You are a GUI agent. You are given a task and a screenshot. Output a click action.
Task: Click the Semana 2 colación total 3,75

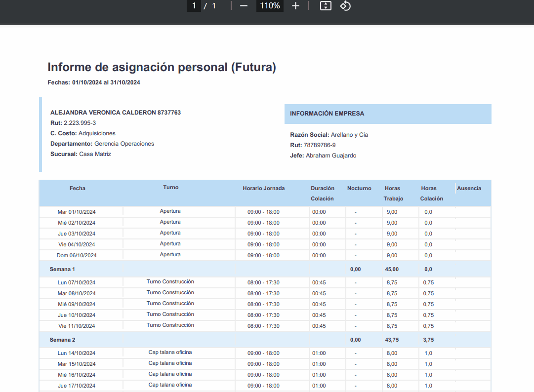[428, 340]
